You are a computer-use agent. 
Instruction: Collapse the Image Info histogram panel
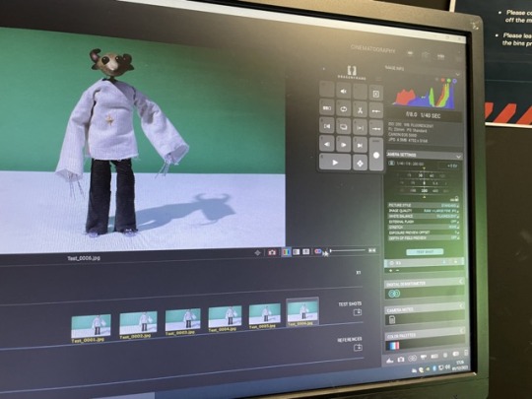tap(458, 74)
